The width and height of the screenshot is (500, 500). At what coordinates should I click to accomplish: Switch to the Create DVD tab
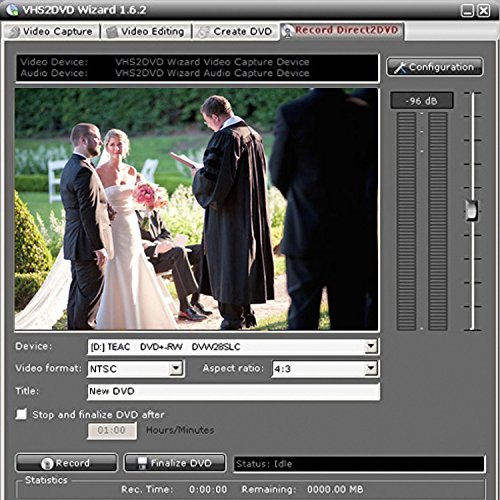(236, 32)
